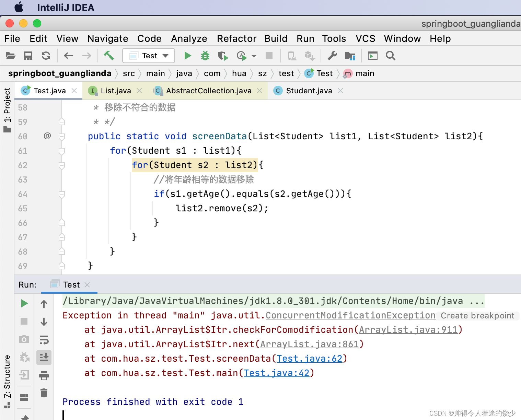Go down the stack trace
This screenshot has height=420, width=521.
(x=44, y=322)
